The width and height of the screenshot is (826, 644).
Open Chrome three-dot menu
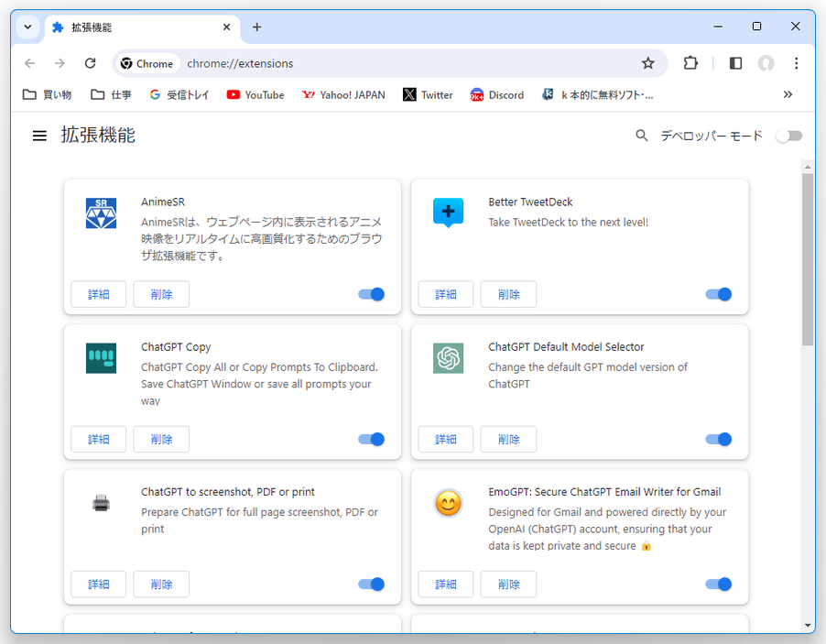tap(796, 63)
